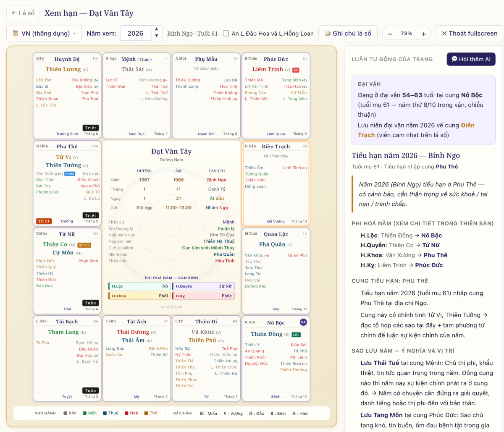Click the H.Khoa Phối transformation box

(139, 296)
